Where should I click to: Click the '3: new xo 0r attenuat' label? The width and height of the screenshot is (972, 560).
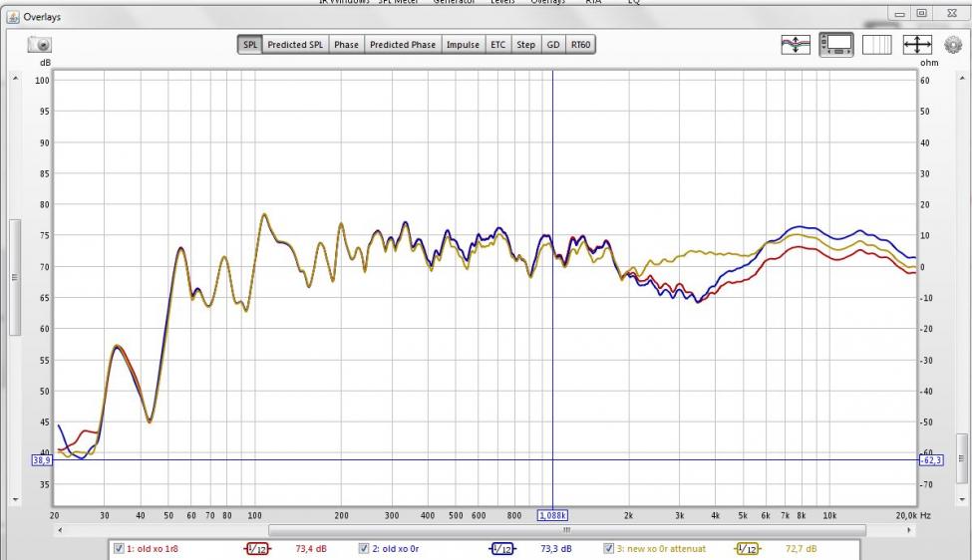661,549
